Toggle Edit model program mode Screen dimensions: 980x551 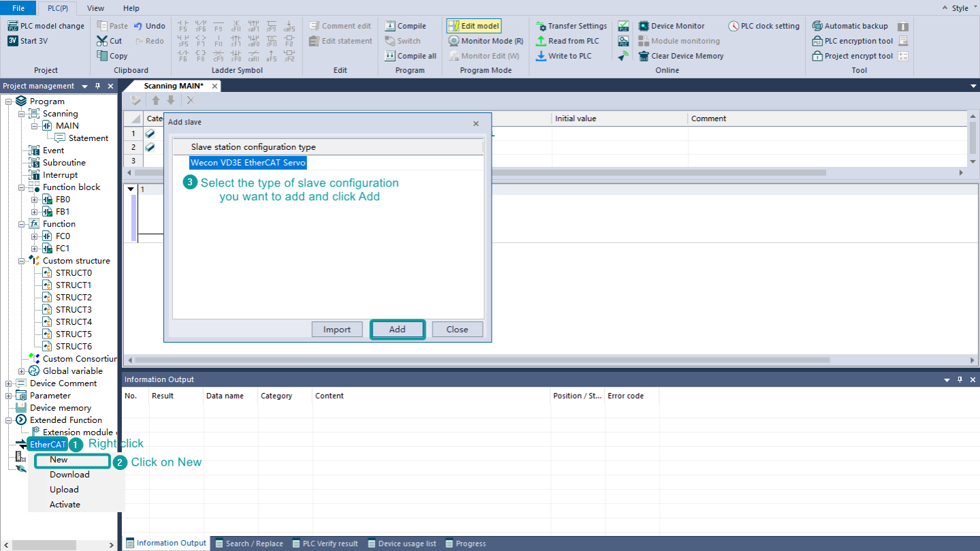click(474, 26)
